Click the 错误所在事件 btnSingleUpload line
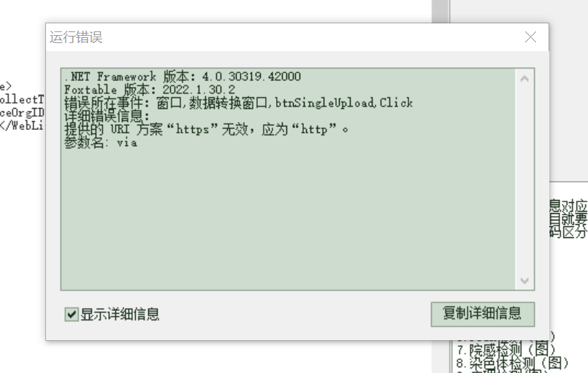The width and height of the screenshot is (588, 373). coord(238,103)
